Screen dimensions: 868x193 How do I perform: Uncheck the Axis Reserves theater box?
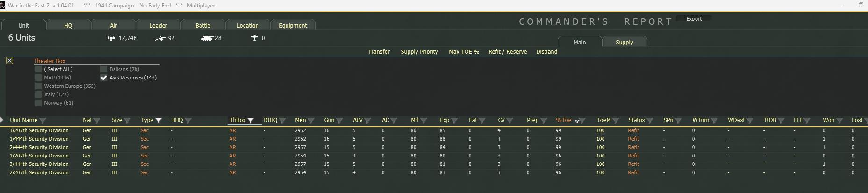pos(104,78)
